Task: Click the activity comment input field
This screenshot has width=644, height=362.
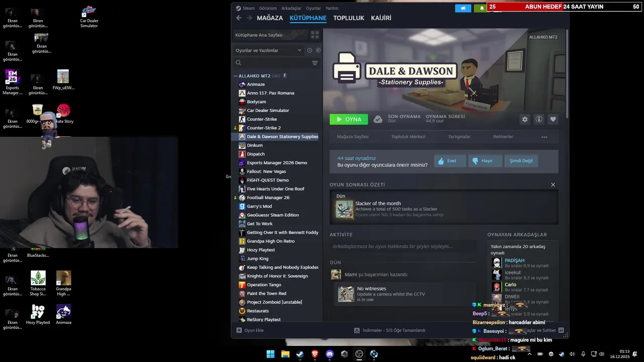Action: pos(403,246)
